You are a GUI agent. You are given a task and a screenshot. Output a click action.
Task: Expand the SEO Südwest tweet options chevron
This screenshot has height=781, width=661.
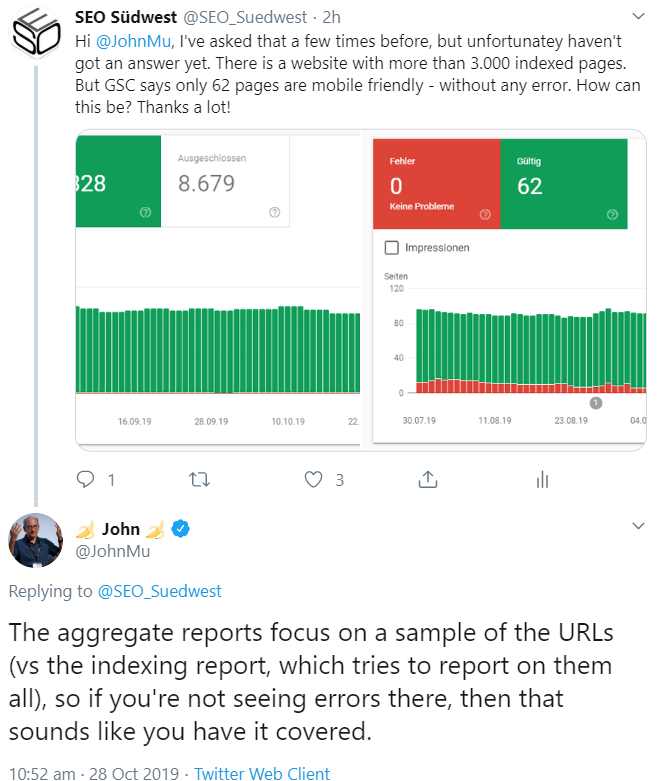click(639, 17)
